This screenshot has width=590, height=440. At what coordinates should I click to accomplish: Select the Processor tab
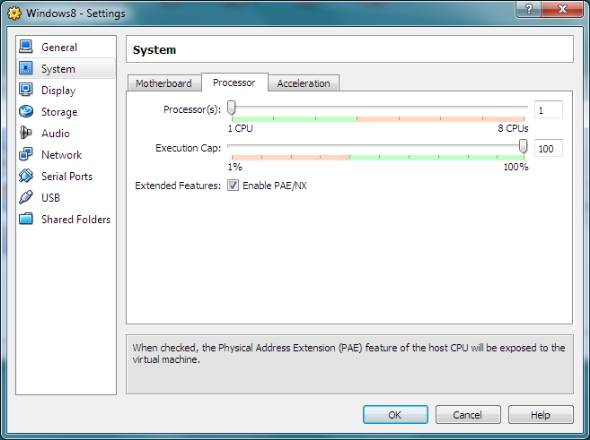[x=234, y=82]
